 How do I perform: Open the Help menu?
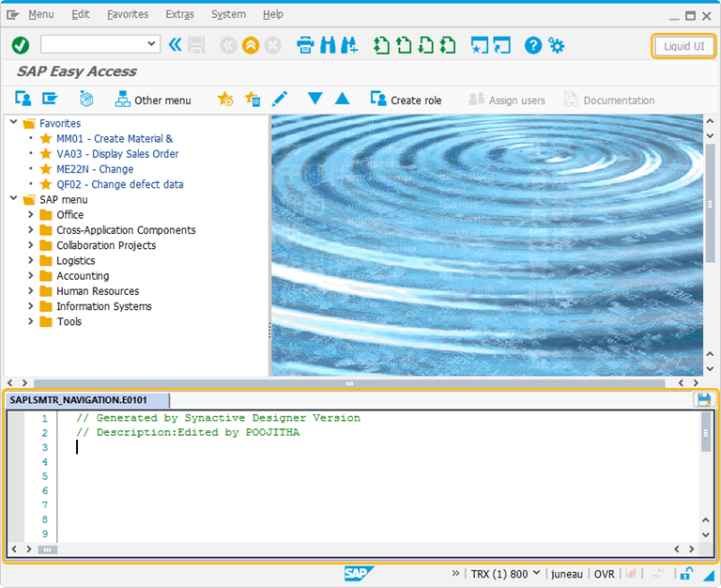[x=272, y=14]
